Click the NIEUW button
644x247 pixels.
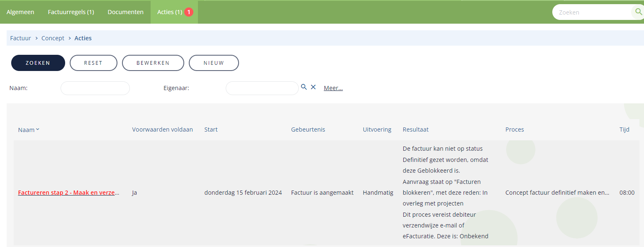click(214, 63)
